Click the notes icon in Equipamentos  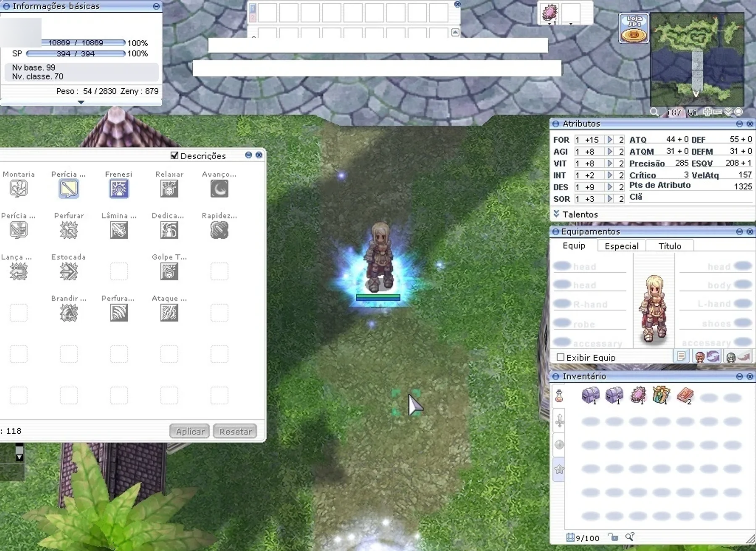[681, 357]
